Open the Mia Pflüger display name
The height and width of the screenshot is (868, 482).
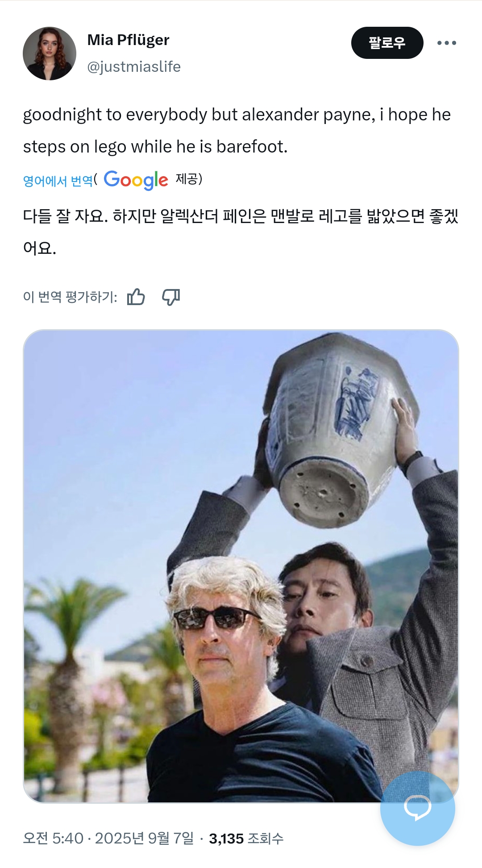[128, 40]
